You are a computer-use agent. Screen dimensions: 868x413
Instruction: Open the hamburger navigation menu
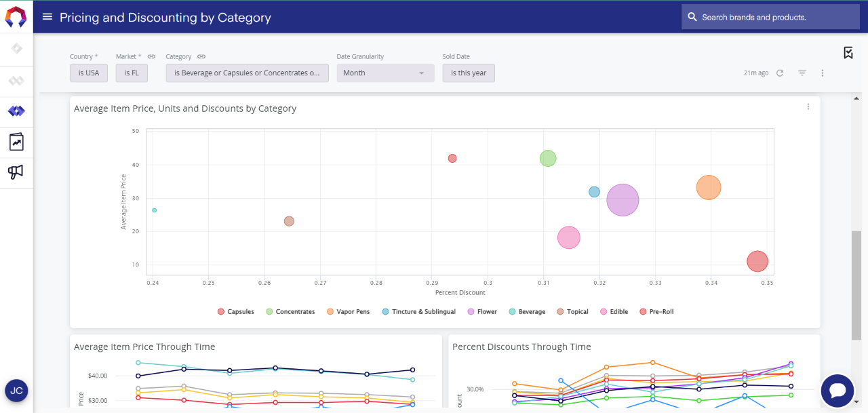click(x=47, y=17)
